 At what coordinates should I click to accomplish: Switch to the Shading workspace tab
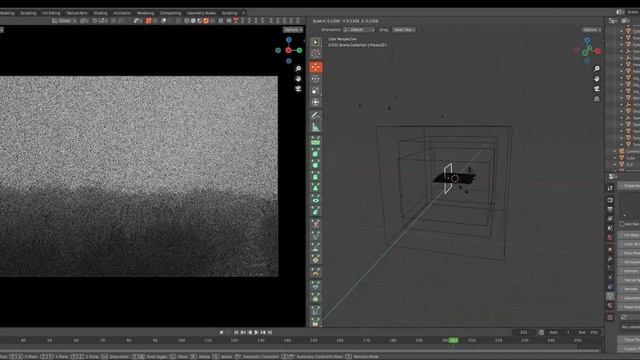100,13
